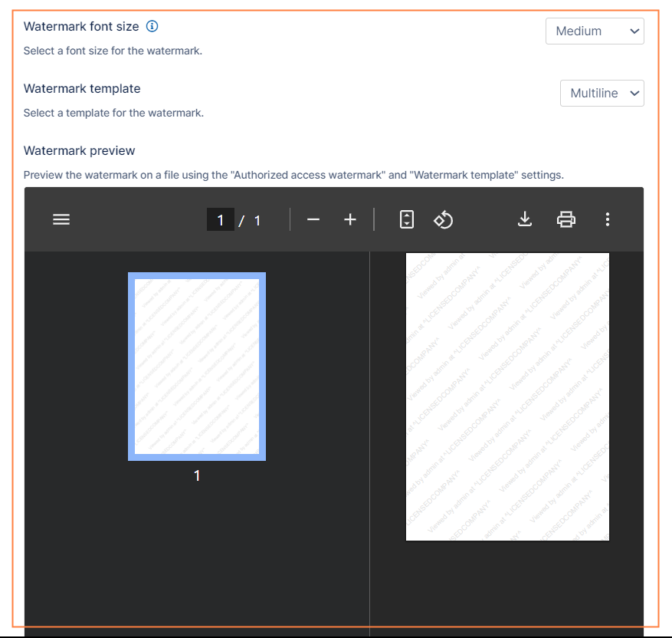The height and width of the screenshot is (638, 672).
Task: Expand the Multiline watermark template dropdown
Action: pos(602,94)
